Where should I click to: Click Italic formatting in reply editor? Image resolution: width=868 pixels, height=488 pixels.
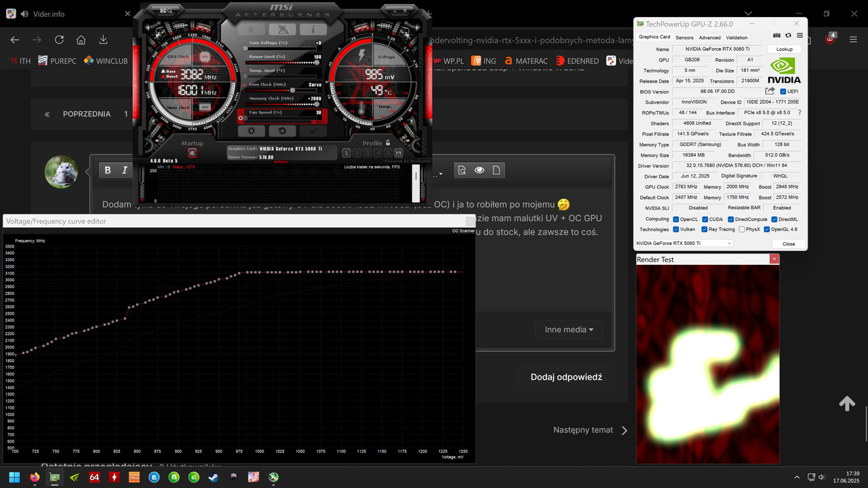coord(125,170)
